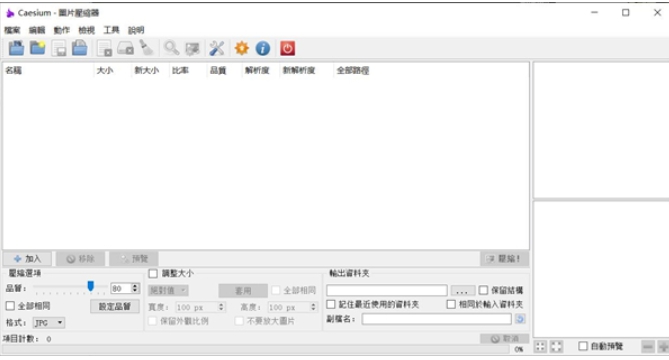Click the blue info About icon
The image size is (669, 360).
(263, 48)
